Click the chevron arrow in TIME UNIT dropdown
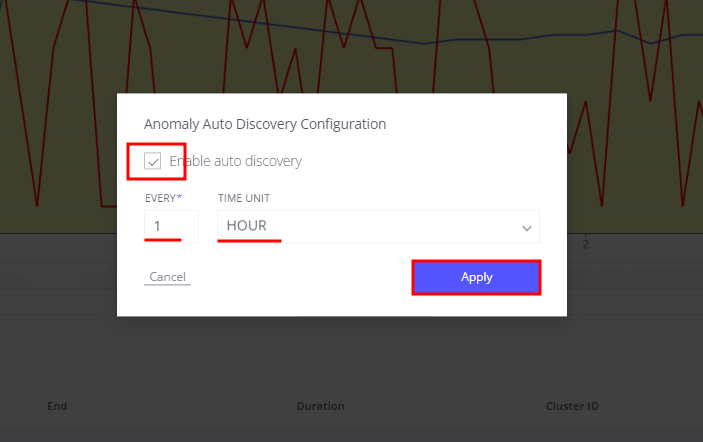703x442 pixels. (x=527, y=228)
